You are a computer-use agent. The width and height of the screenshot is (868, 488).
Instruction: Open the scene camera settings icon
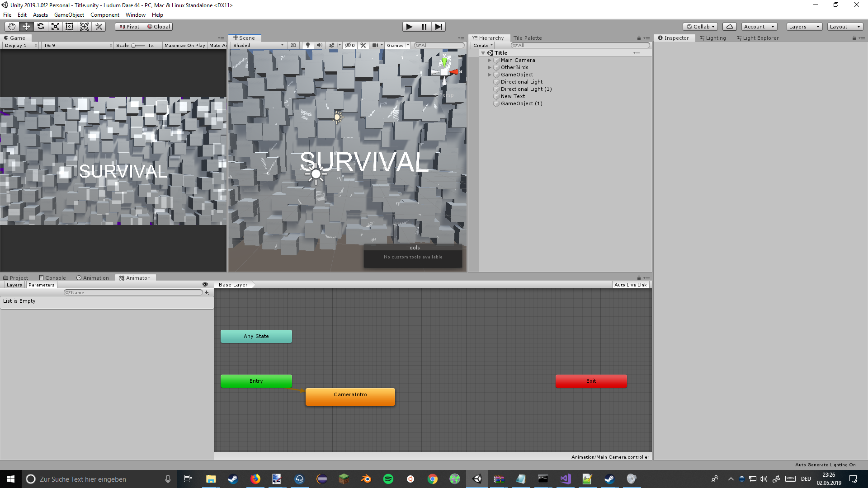[x=375, y=45]
